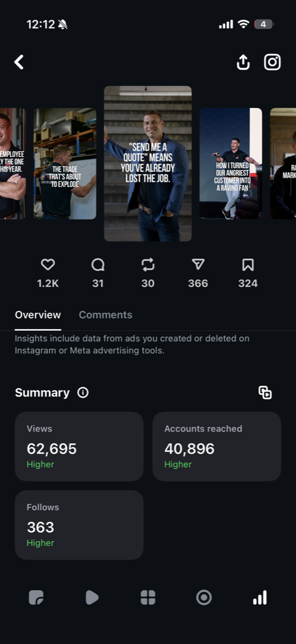Tap the paper plane shares icon
The height and width of the screenshot is (644, 296).
[x=198, y=265]
